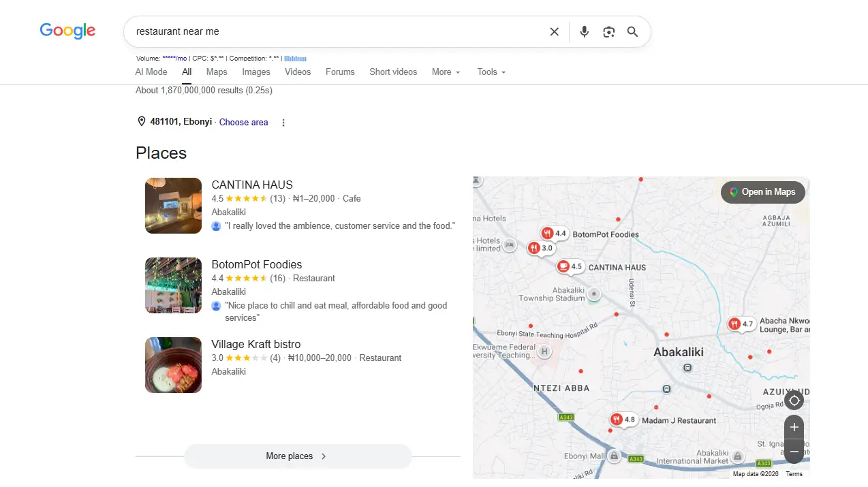The height and width of the screenshot is (487, 868).
Task: Switch to AI Mode tab
Action: click(x=151, y=72)
